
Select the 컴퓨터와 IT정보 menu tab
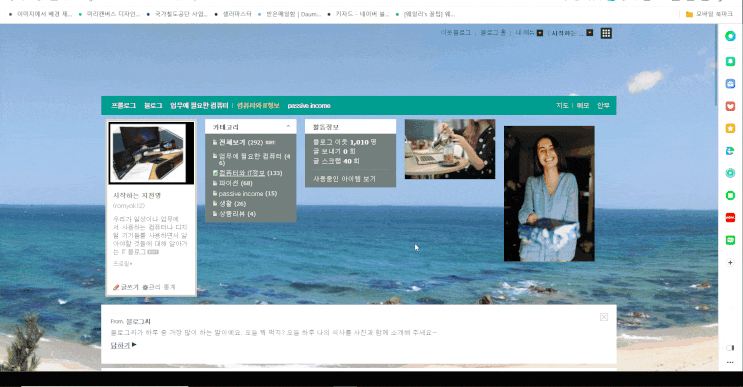(x=258, y=106)
